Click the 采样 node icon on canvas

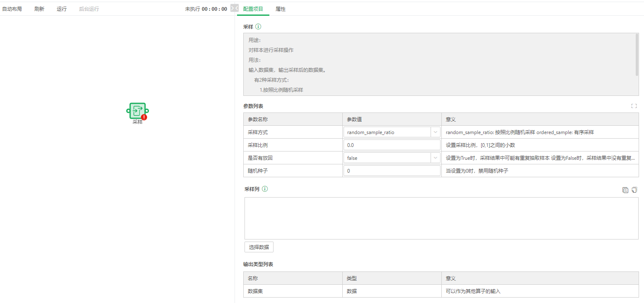coord(137,110)
